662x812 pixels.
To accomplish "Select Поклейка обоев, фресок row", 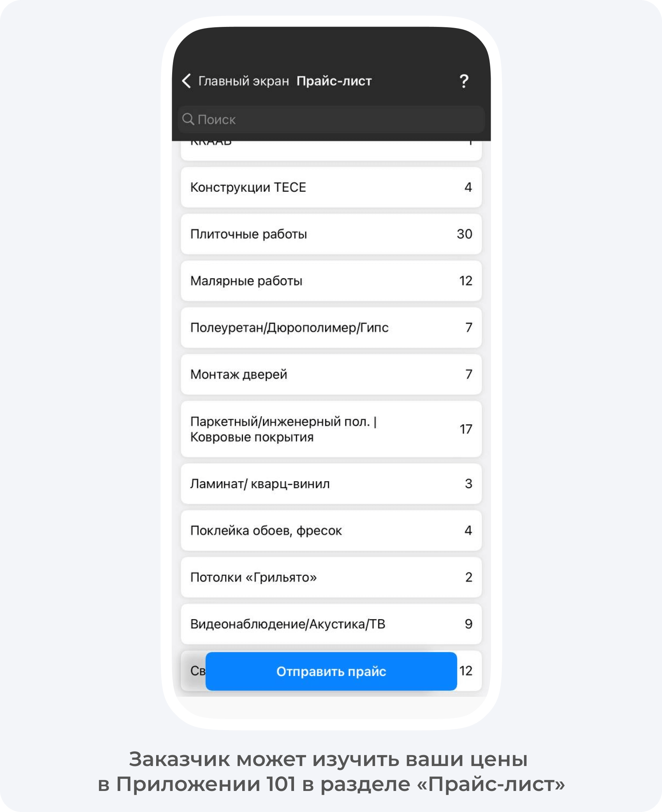I will 331,530.
